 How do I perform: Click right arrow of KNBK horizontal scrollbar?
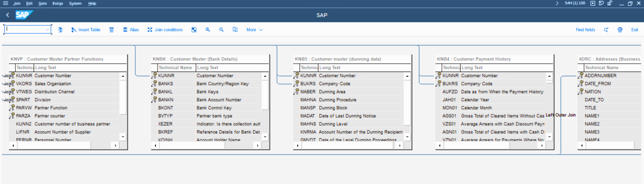click(257, 146)
